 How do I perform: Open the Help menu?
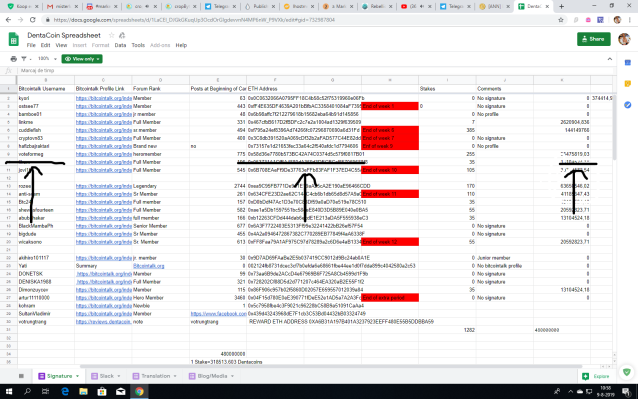(x=181, y=45)
